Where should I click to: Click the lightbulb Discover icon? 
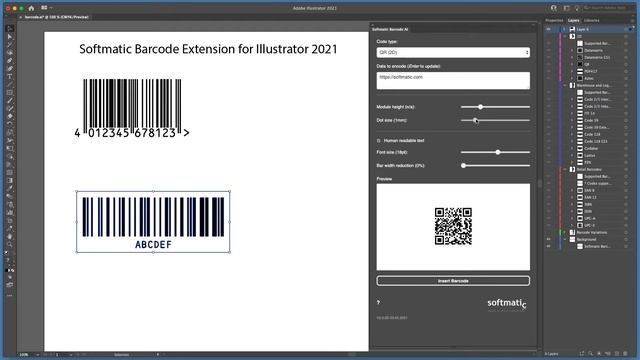tap(577, 8)
